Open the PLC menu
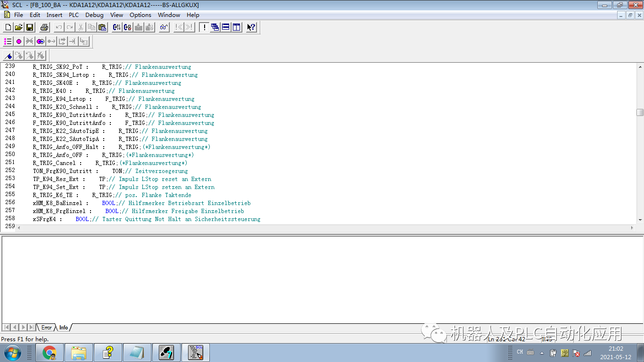This screenshot has height=362, width=644. click(74, 15)
